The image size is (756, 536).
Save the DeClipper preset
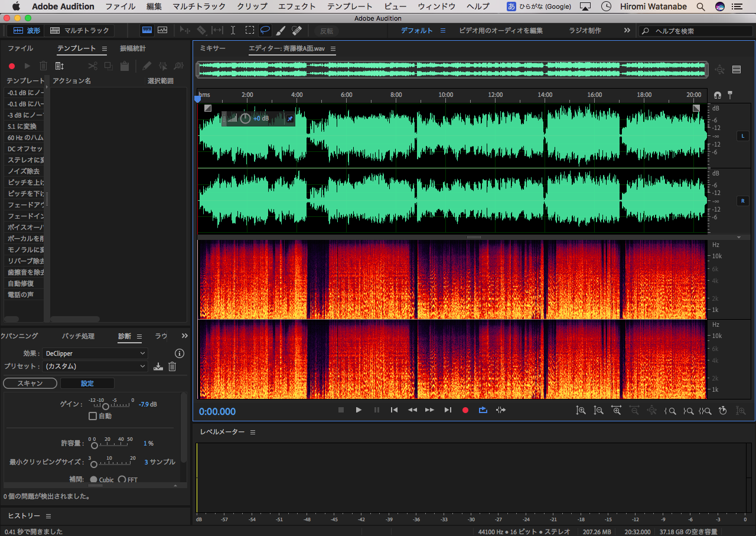(158, 366)
